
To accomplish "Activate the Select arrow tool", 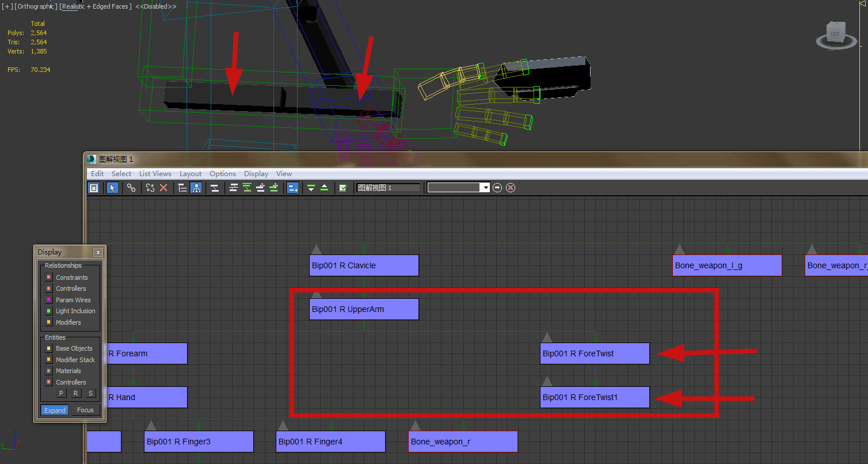I will click(112, 188).
